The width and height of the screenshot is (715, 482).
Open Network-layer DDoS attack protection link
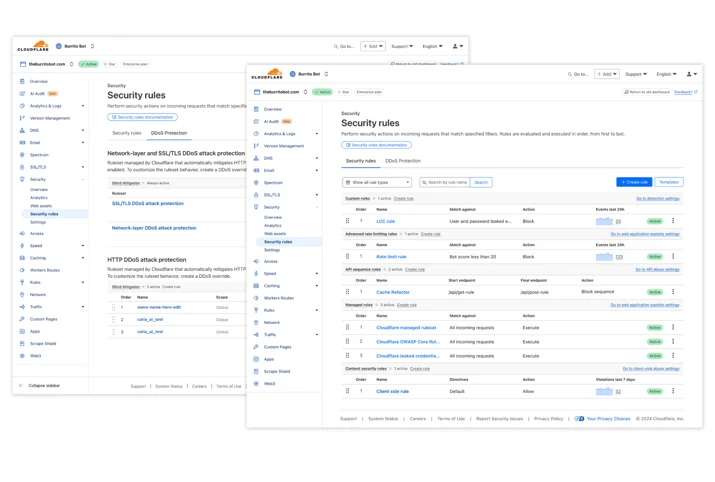tap(154, 228)
